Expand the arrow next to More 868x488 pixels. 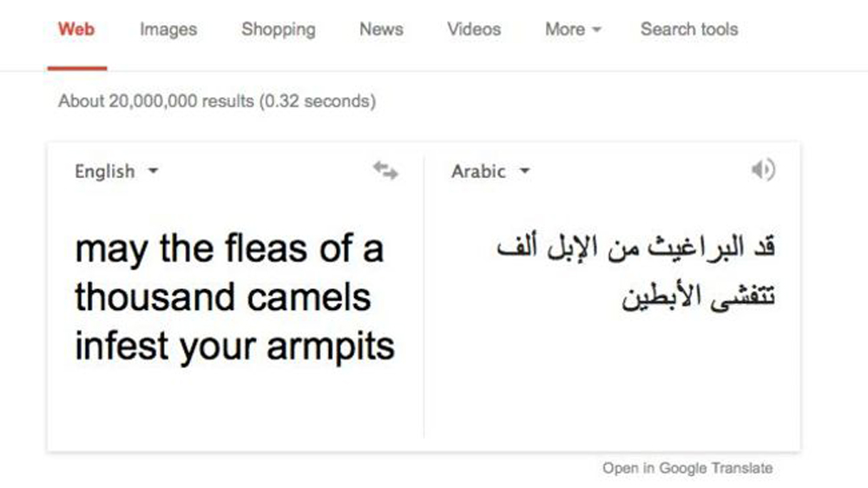pos(596,30)
